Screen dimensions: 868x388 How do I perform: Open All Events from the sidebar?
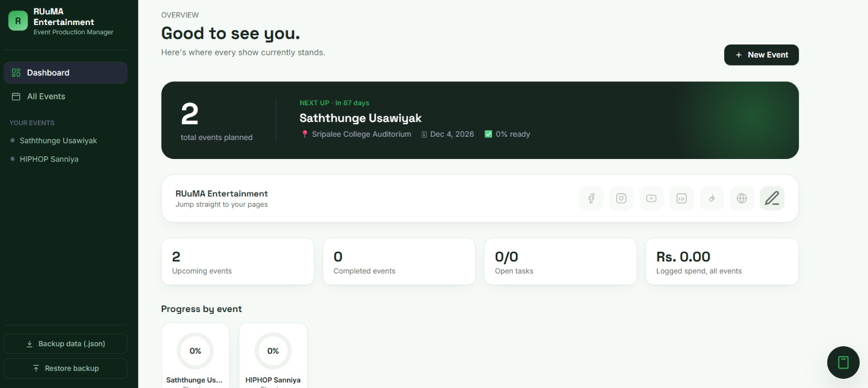[x=66, y=97]
